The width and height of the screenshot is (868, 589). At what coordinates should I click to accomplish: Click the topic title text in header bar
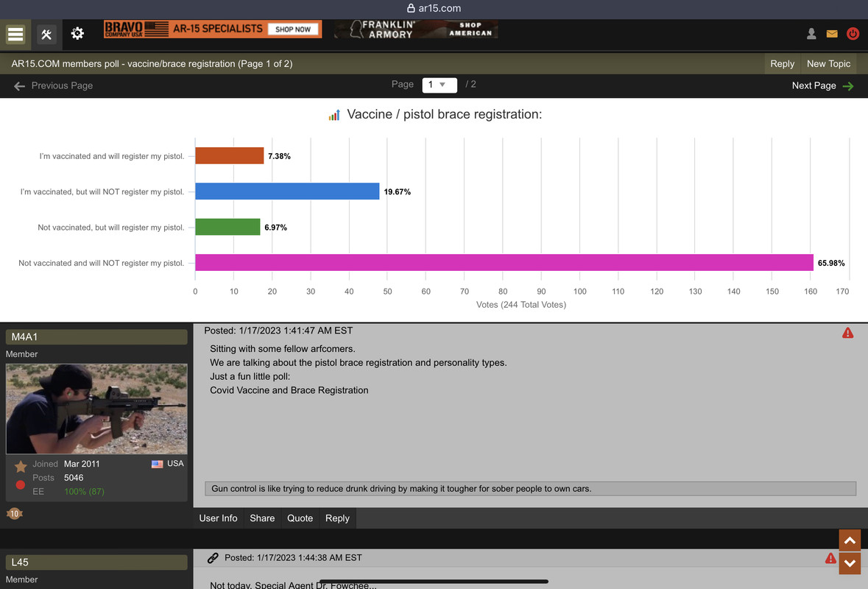click(x=152, y=63)
